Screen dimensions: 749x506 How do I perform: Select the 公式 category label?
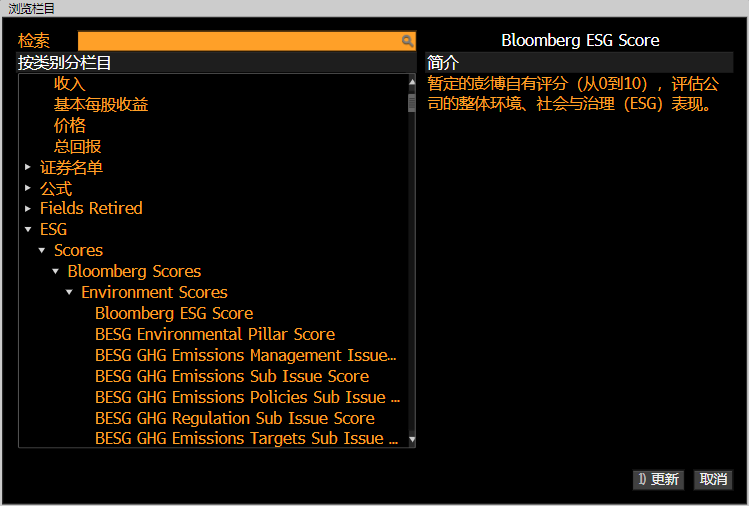coord(56,189)
